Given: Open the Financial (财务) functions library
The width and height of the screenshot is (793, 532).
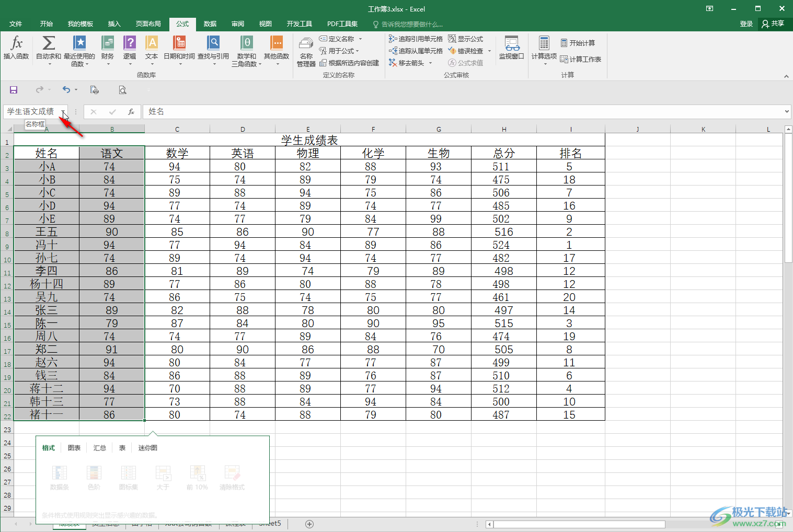Looking at the screenshot, I should (x=108, y=51).
